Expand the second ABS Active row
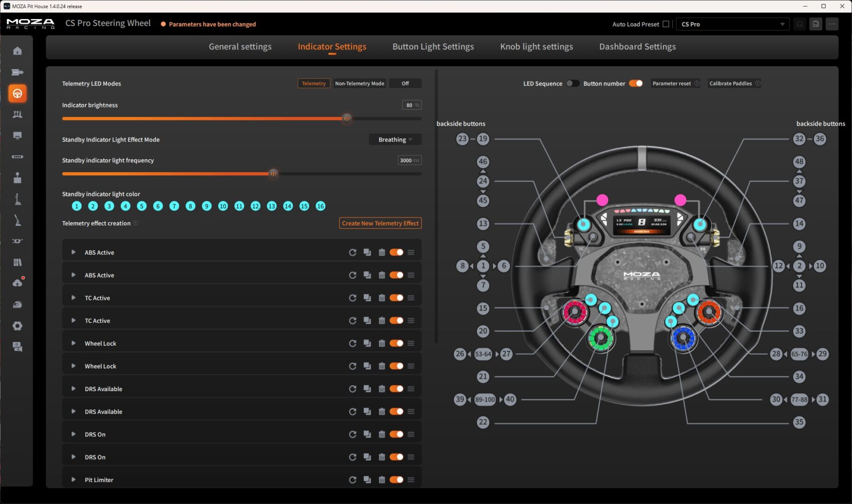Image resolution: width=852 pixels, height=504 pixels. click(x=73, y=275)
